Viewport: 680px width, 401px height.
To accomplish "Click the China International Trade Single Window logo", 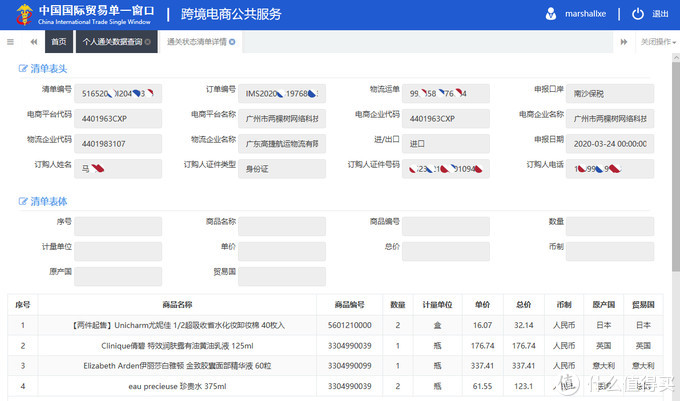I will point(85,14).
